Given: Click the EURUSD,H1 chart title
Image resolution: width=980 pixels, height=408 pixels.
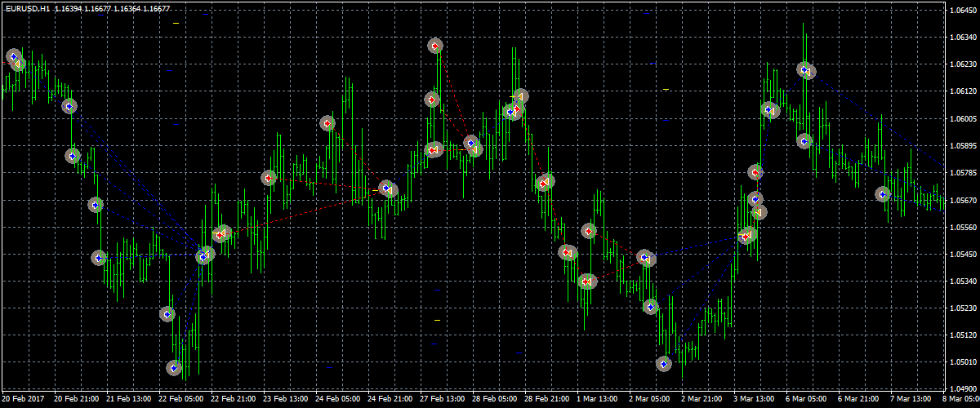Looking at the screenshot, I should pyautogui.click(x=26, y=7).
